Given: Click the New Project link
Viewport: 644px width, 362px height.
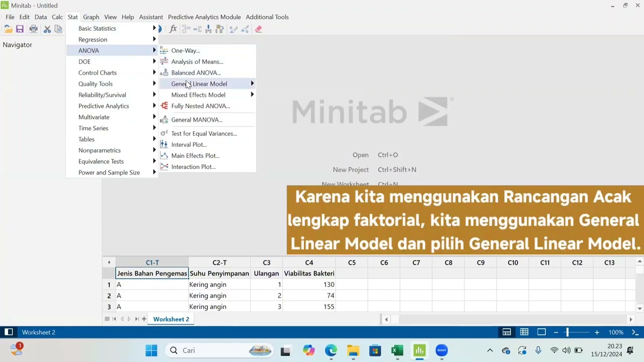Looking at the screenshot, I should pyautogui.click(x=374, y=169).
